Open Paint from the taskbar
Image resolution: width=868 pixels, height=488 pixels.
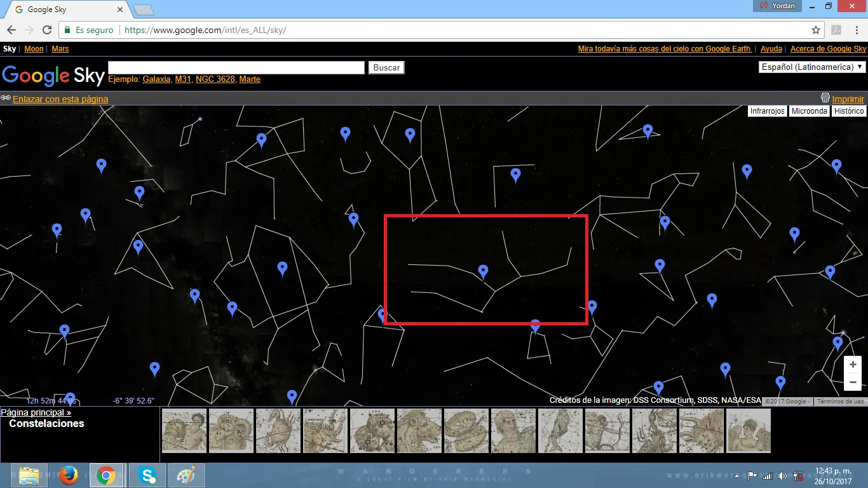coord(186,475)
